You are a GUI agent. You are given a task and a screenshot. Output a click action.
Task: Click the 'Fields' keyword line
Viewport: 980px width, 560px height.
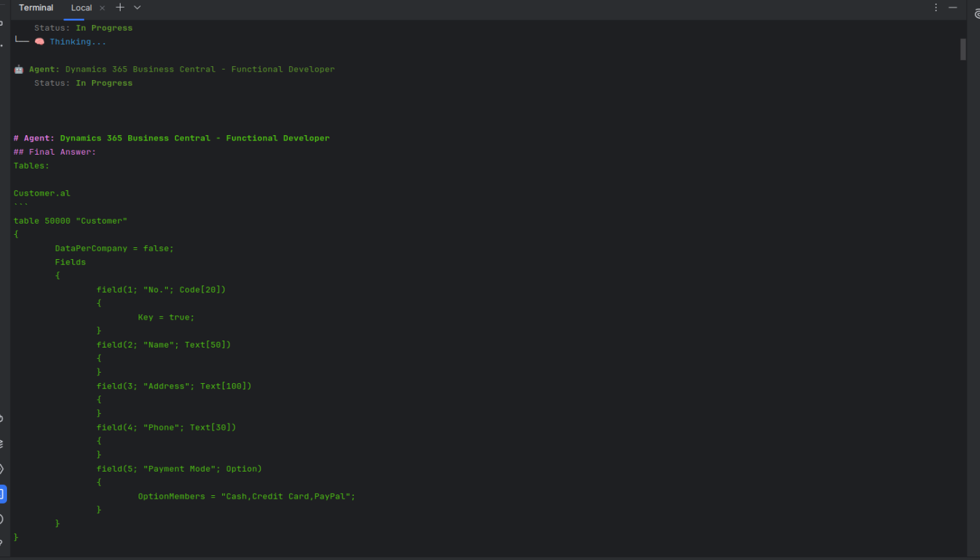(x=70, y=262)
